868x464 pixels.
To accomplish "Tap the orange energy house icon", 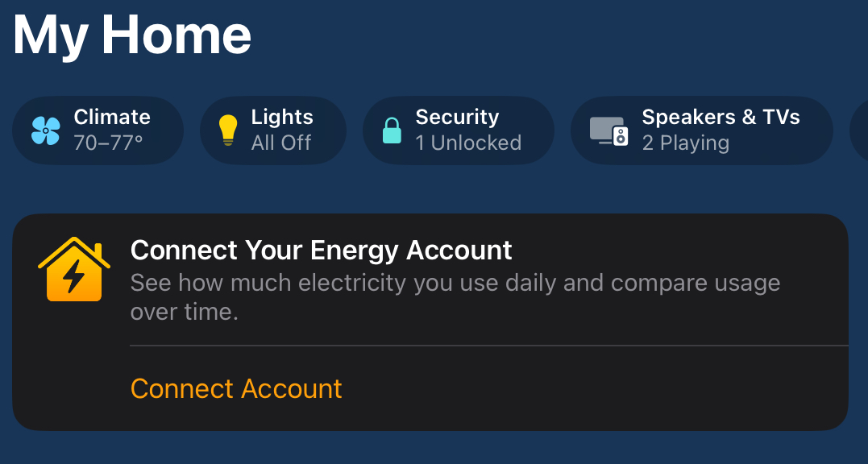I will click(x=74, y=269).
